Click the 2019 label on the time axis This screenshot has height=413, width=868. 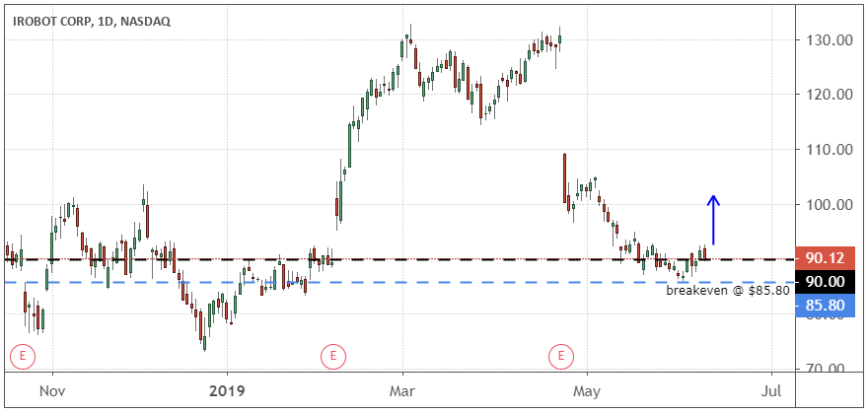tap(226, 392)
